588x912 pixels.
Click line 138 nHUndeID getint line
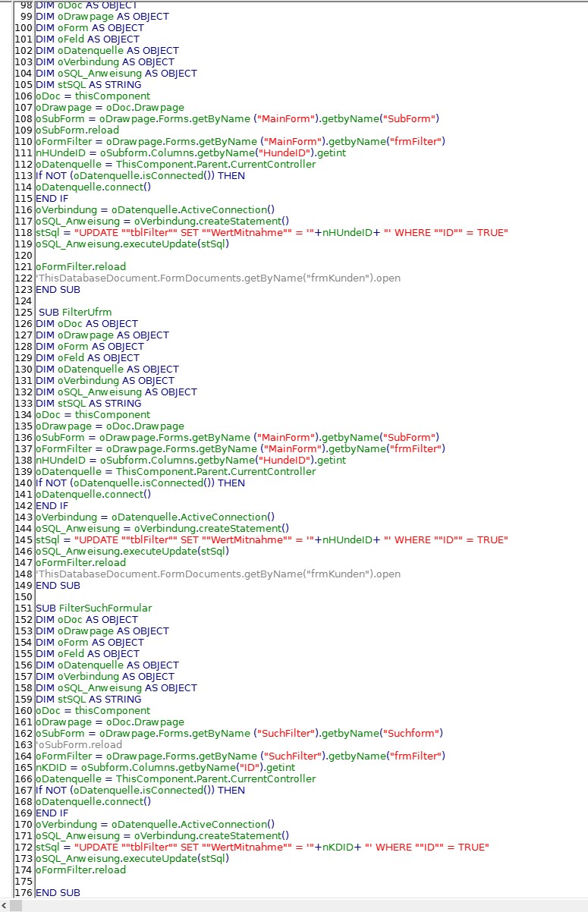point(190,461)
